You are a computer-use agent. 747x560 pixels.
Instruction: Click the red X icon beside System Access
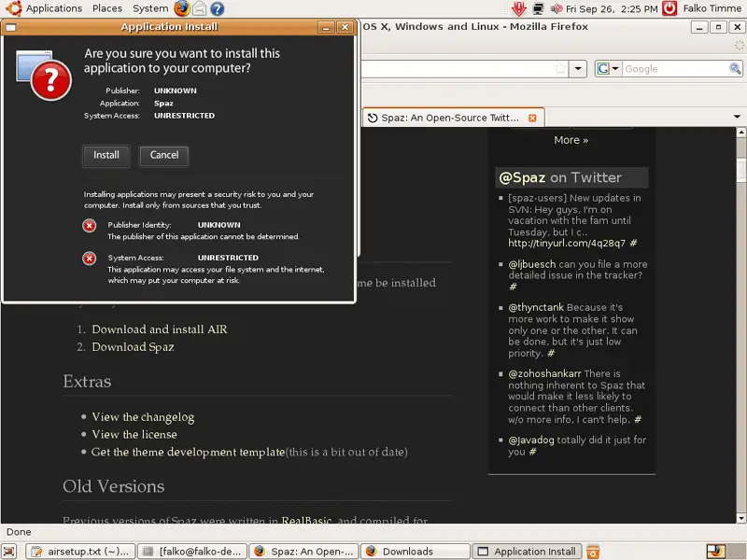(x=89, y=259)
